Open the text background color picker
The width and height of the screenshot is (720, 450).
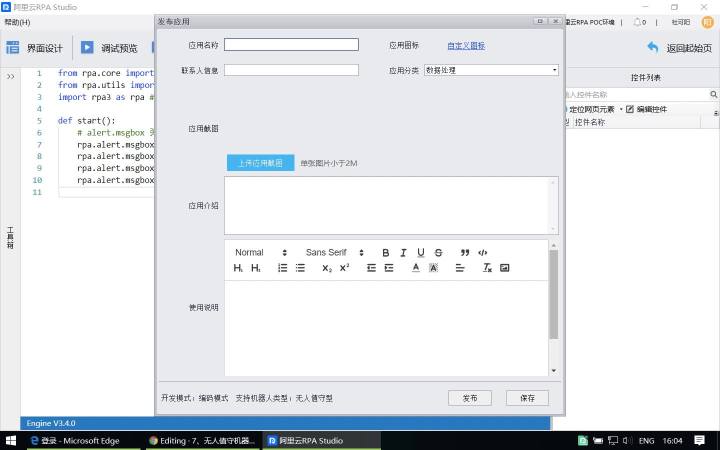pos(433,268)
